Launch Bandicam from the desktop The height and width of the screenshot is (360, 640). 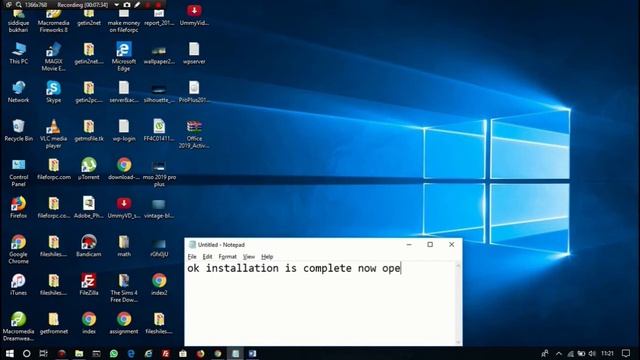click(89, 246)
